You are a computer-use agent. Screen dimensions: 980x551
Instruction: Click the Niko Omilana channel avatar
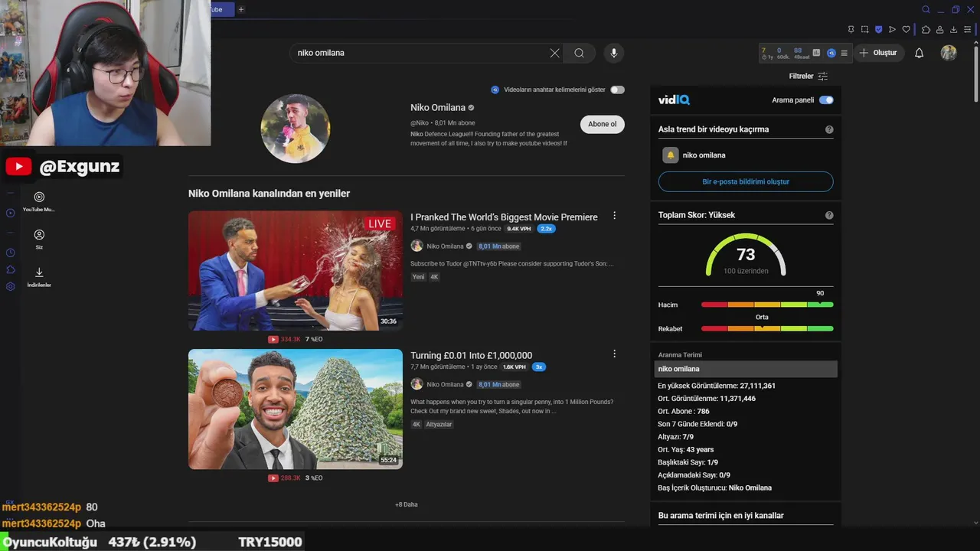click(x=296, y=129)
